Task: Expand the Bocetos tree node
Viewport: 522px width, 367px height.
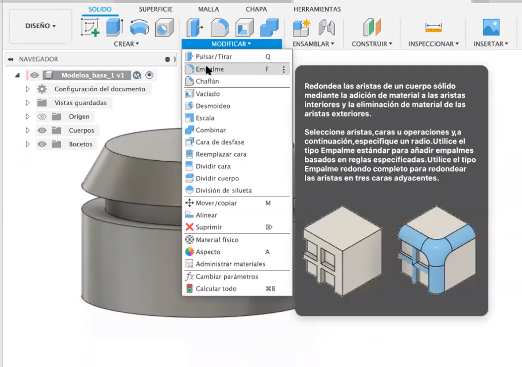Action: tap(28, 144)
